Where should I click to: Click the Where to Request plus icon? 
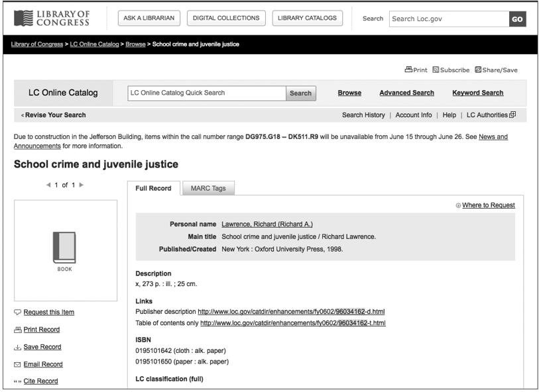pos(458,205)
